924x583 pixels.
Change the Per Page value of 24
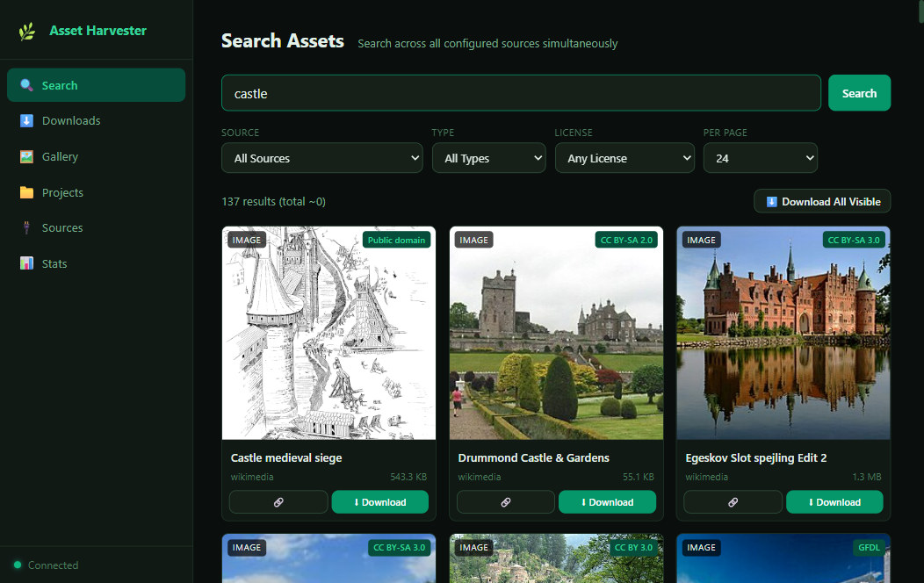click(x=760, y=158)
